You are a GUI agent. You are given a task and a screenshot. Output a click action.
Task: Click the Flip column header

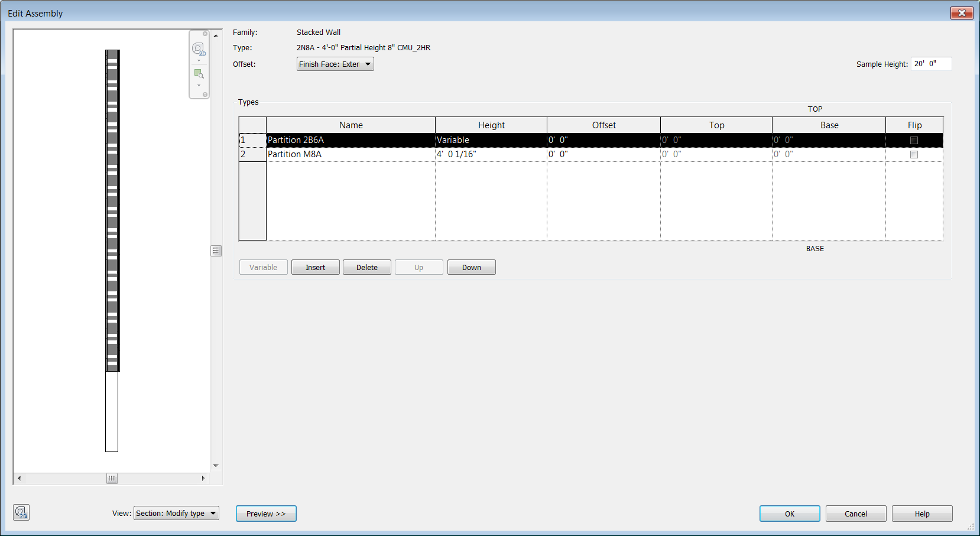click(x=914, y=125)
